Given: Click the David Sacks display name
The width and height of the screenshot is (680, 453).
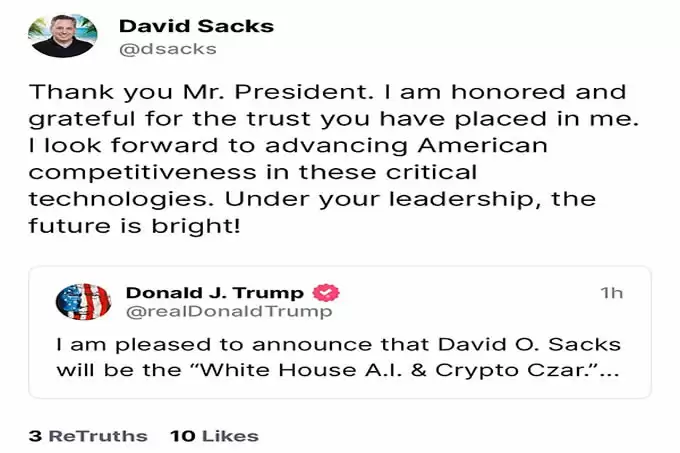Looking at the screenshot, I should 196,26.
